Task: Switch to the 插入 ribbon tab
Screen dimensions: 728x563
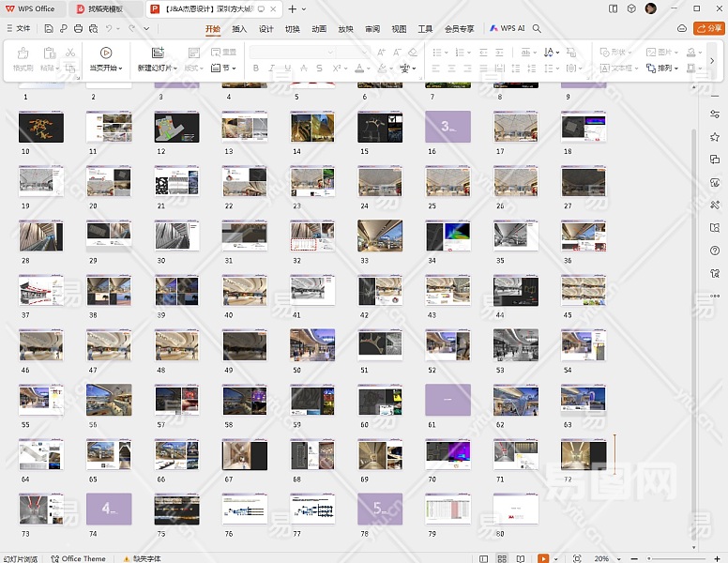Action: pos(239,29)
